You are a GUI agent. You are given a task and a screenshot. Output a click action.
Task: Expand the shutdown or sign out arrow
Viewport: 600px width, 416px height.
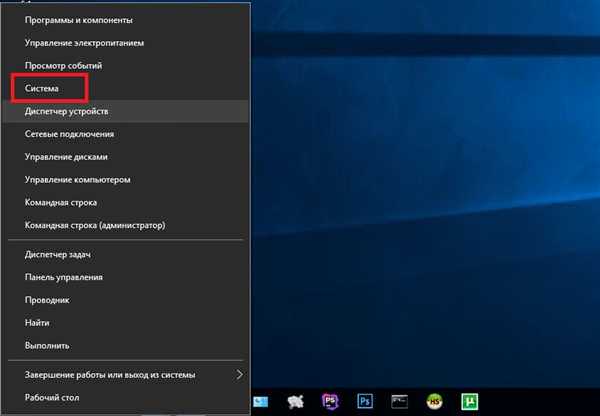point(240,375)
